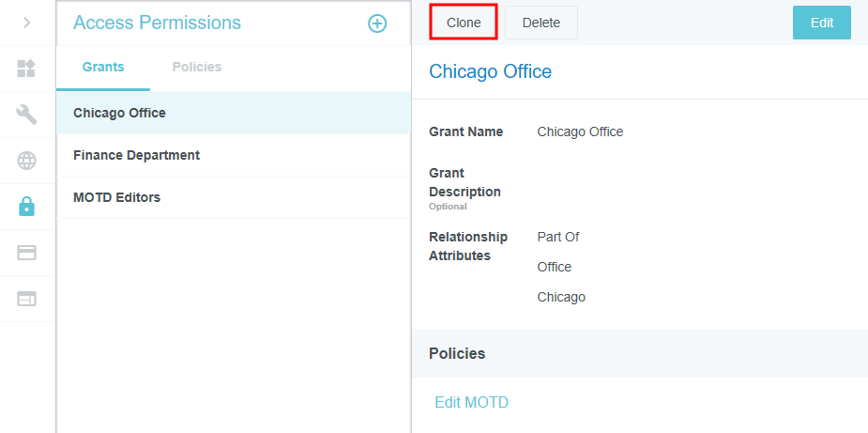
Task: Switch to the Grants tab
Action: coord(103,67)
